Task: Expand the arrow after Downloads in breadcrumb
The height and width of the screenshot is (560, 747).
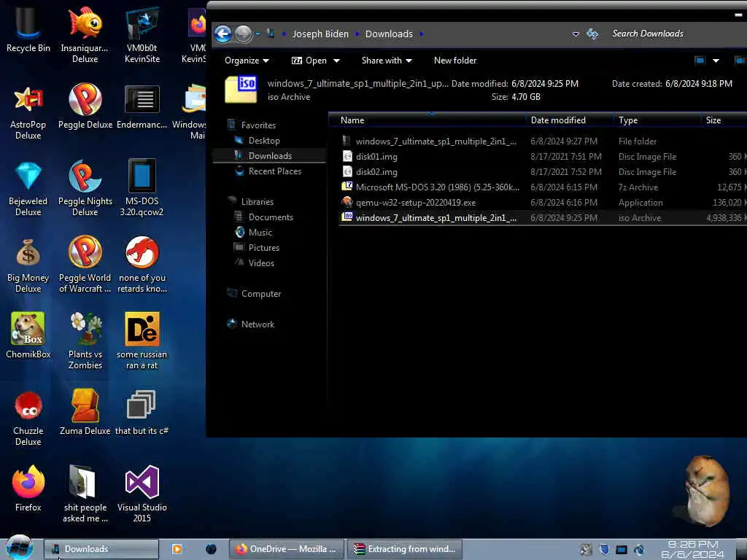Action: [x=422, y=34]
